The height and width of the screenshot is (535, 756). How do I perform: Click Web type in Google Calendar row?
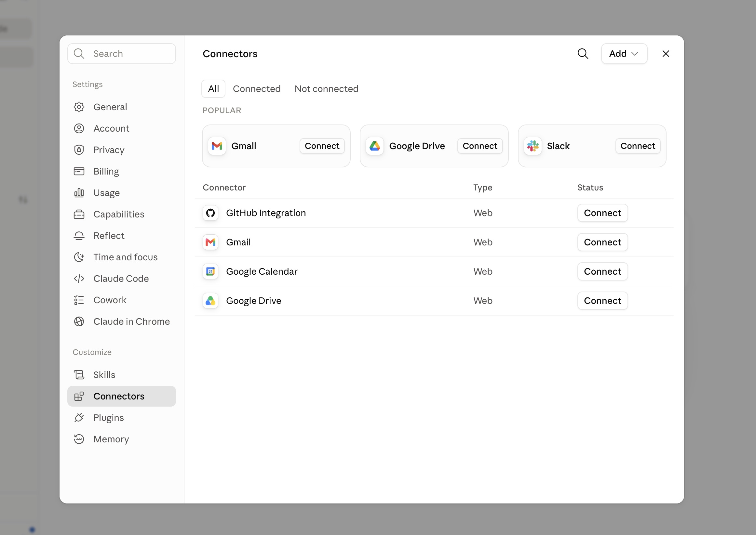483,272
